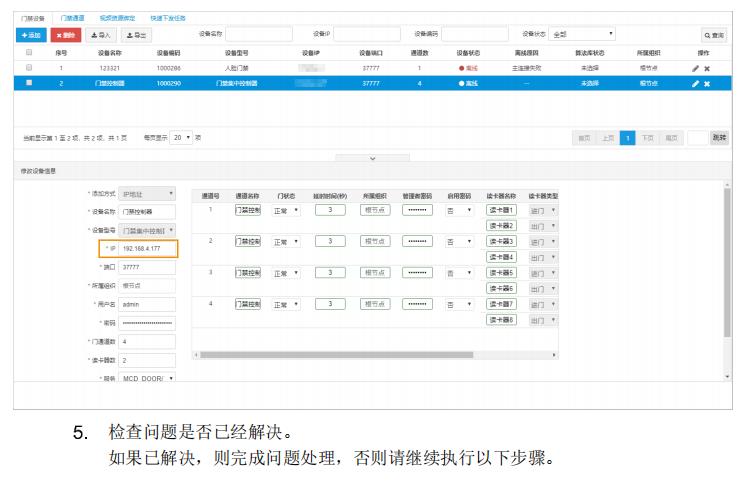The image size is (741, 485).
Task: Click the 导出 export button
Action: (136, 35)
